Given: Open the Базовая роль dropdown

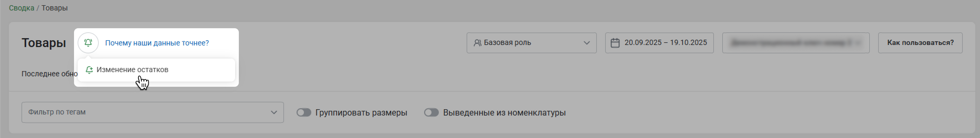Looking at the screenshot, I should point(531,43).
